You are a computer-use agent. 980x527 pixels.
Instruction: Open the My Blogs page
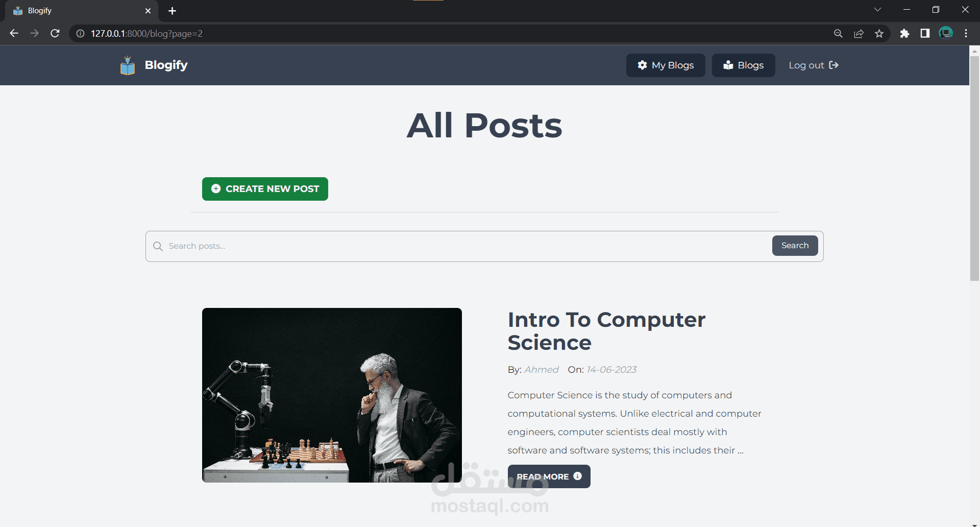pos(666,65)
